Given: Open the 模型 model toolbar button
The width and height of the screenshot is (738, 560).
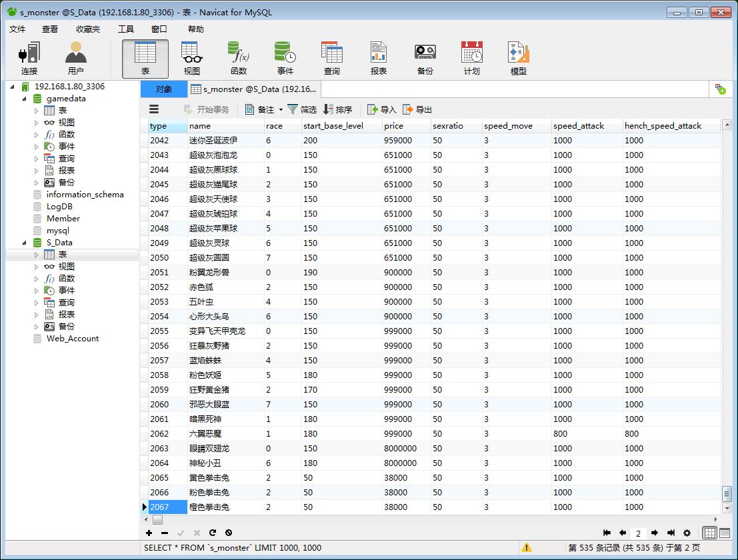Looking at the screenshot, I should (x=519, y=59).
